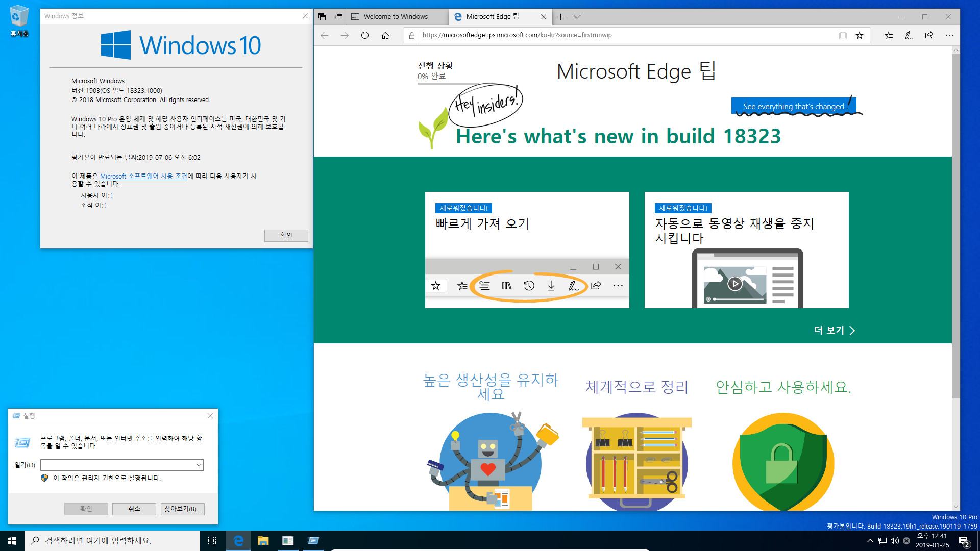Expand the 열기 combo box dropdown arrow

[x=199, y=465]
